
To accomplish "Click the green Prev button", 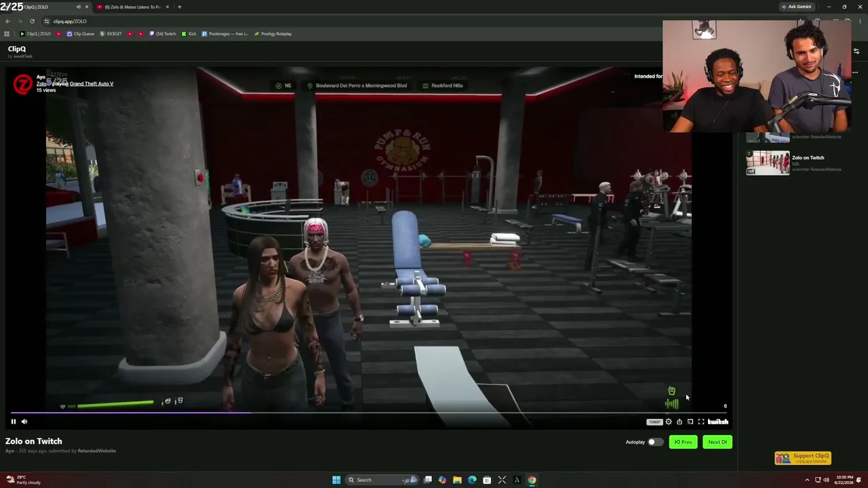I will [683, 442].
